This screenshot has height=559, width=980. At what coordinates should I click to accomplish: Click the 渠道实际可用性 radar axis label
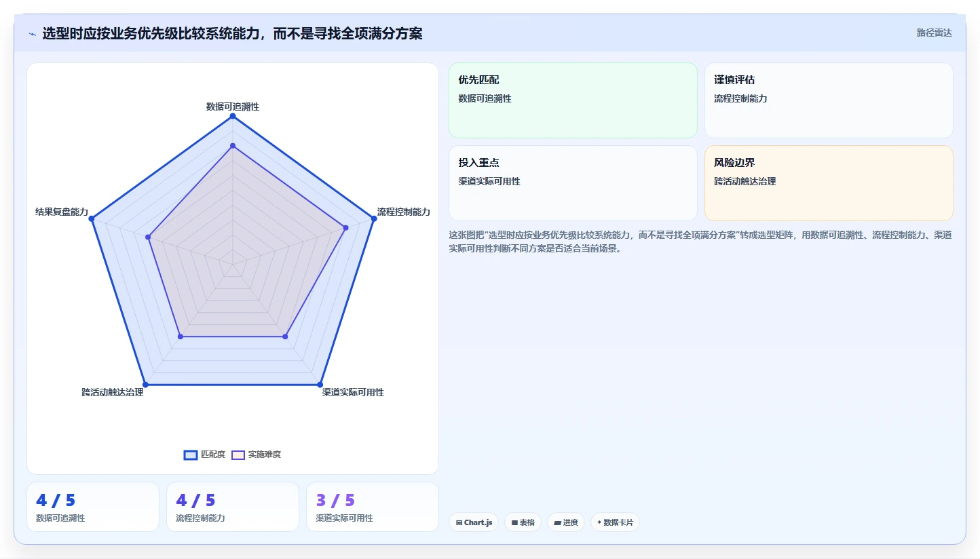[x=353, y=392]
